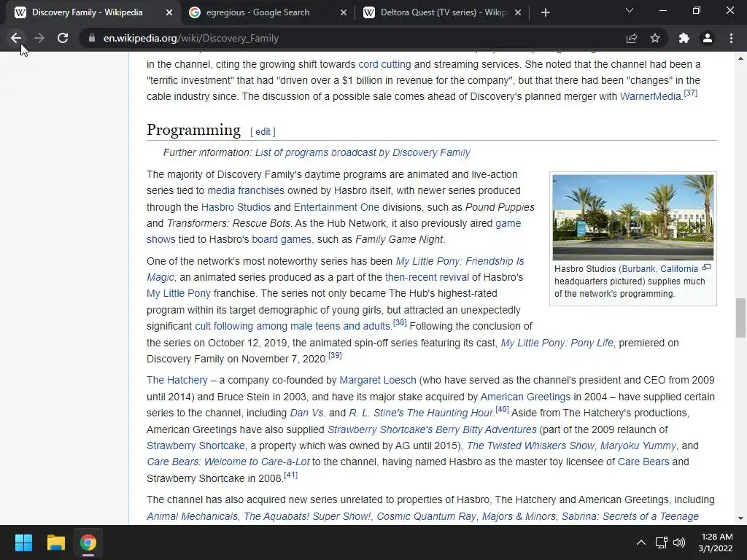Click the page's vertical scrollbar thumb
This screenshot has height=560, width=747.
point(740,318)
